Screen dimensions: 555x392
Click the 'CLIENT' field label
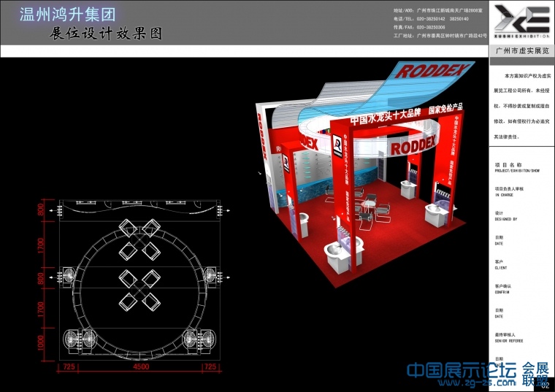point(501,268)
